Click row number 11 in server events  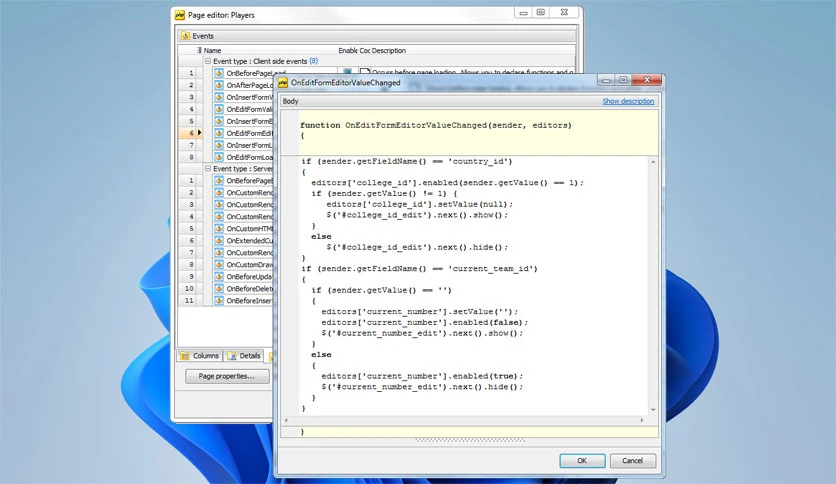[x=189, y=301]
